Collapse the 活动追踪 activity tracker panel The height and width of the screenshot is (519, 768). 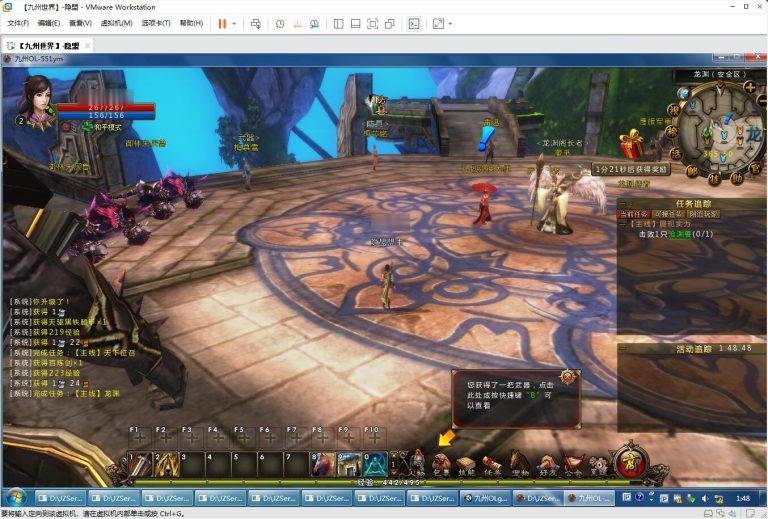tap(622, 348)
